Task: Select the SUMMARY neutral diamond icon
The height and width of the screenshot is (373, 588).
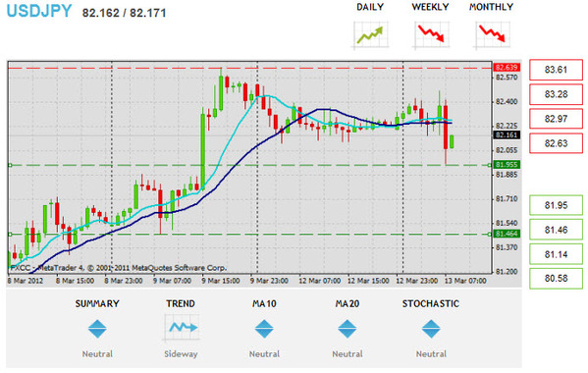Action: 97,329
